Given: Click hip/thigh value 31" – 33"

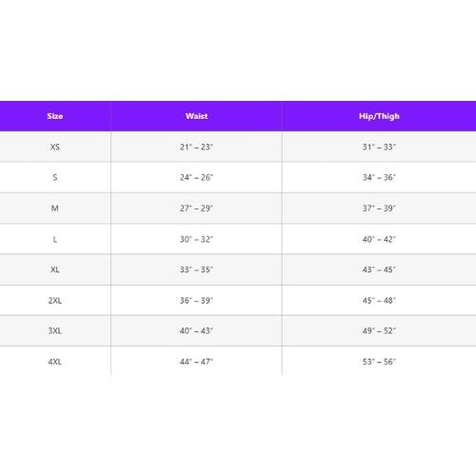Looking at the screenshot, I should [x=379, y=147].
